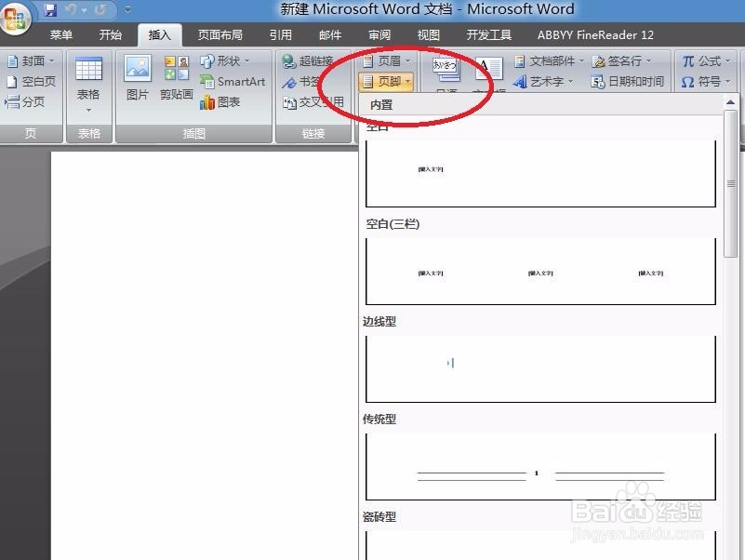745x560 pixels.
Task: Insert clip art with 剪贴画
Action: click(177, 78)
